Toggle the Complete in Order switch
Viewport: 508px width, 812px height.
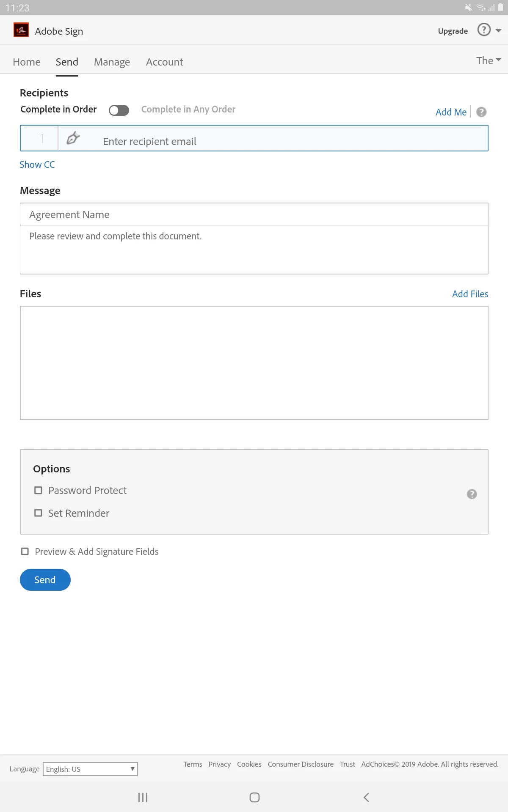(x=119, y=110)
